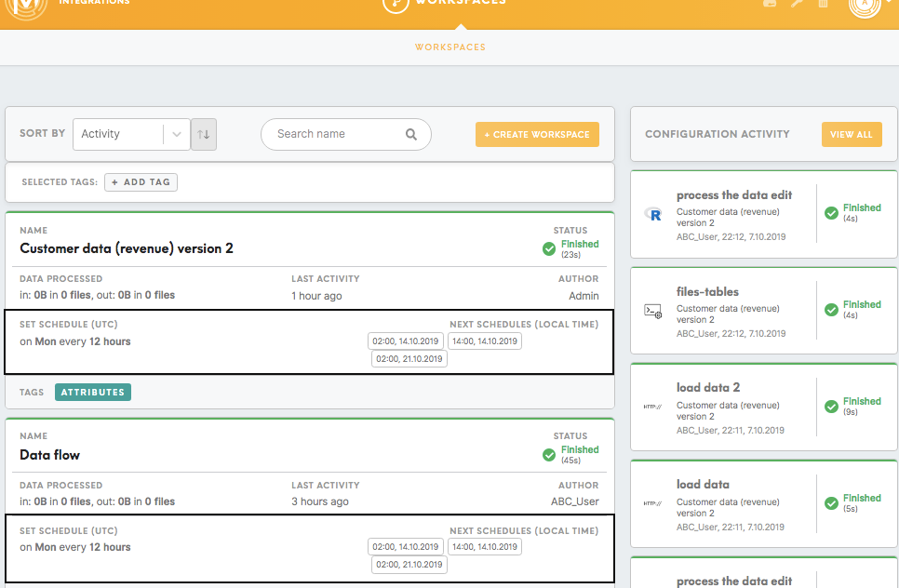Open the files-tables activity title
Screen dimensions: 899x588
(x=707, y=292)
